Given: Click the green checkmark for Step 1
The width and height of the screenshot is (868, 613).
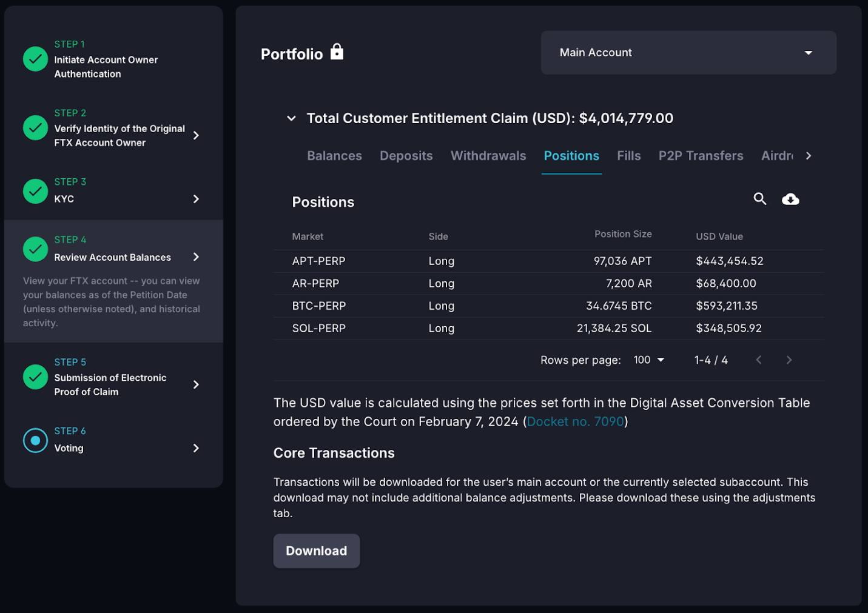Looking at the screenshot, I should coord(35,59).
